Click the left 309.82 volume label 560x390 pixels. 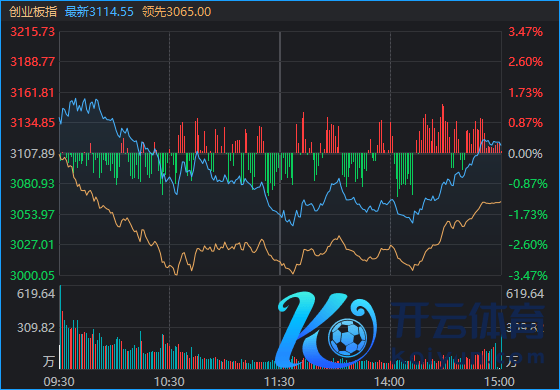click(36, 328)
